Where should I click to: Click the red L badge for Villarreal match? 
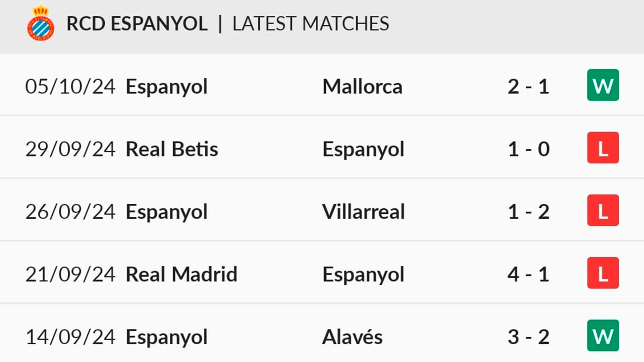pyautogui.click(x=603, y=210)
